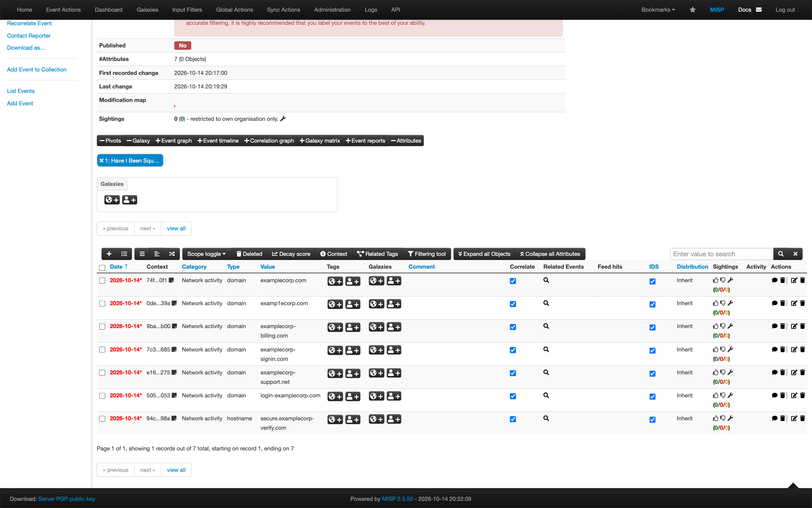Toggle the select-all attributes checkbox
The height and width of the screenshot is (508, 812).
102,268
